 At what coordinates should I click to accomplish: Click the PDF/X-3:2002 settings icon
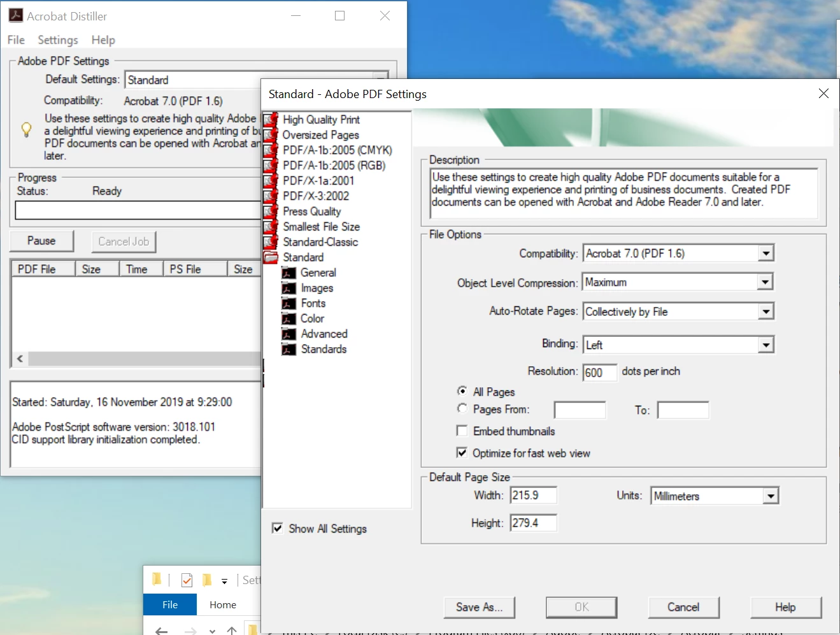tap(271, 196)
